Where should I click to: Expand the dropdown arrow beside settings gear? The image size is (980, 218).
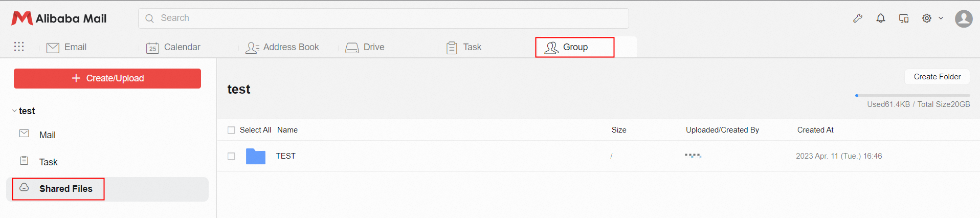pos(941,18)
